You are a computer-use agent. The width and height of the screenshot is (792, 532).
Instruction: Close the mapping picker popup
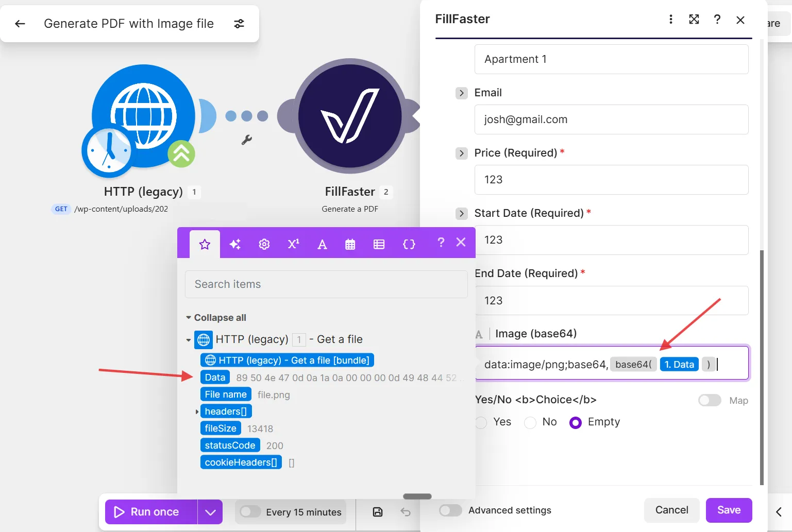[461, 242]
